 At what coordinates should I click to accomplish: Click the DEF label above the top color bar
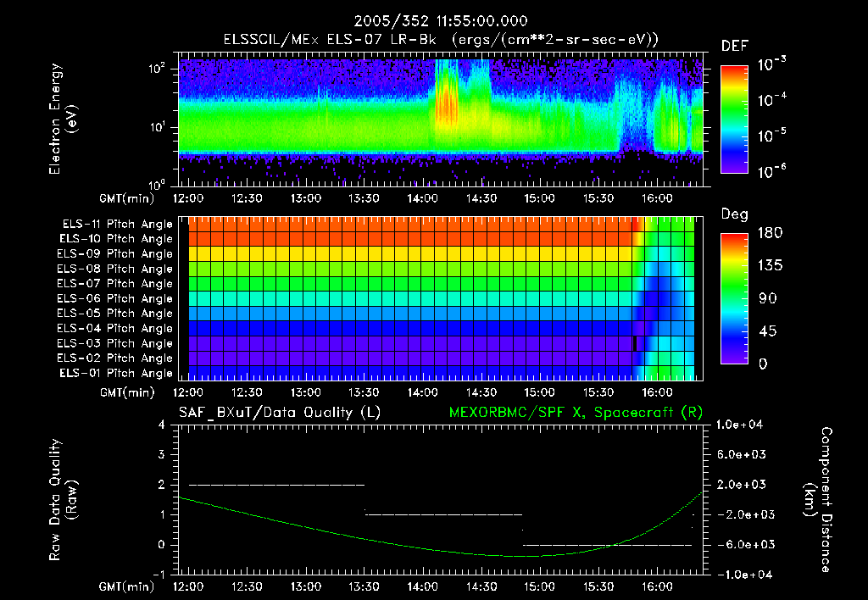pyautogui.click(x=735, y=47)
